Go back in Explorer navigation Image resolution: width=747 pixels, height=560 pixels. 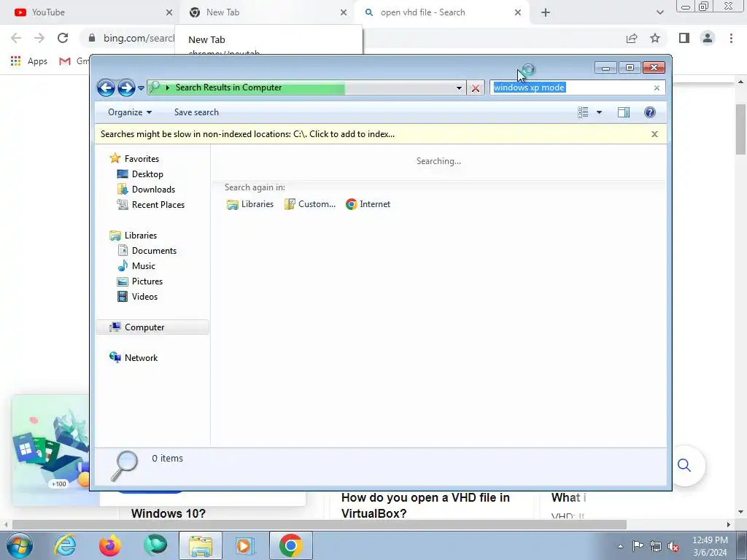click(106, 87)
